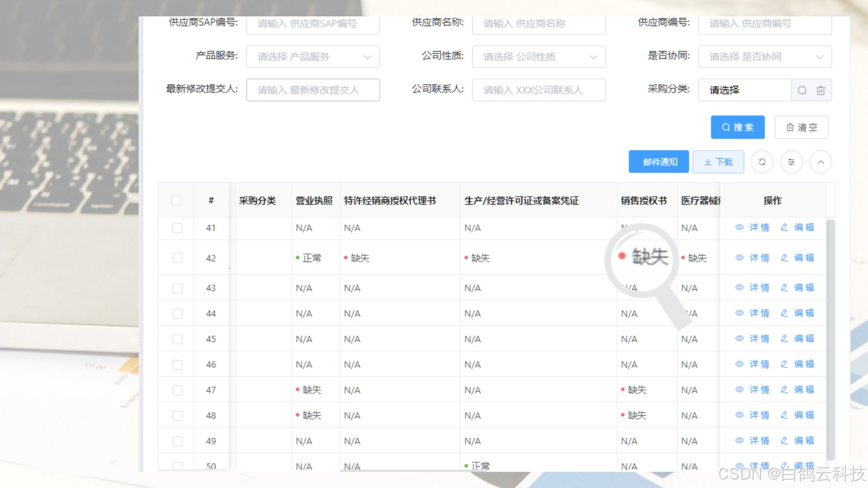Collapse search panel with up chevron button

click(821, 162)
